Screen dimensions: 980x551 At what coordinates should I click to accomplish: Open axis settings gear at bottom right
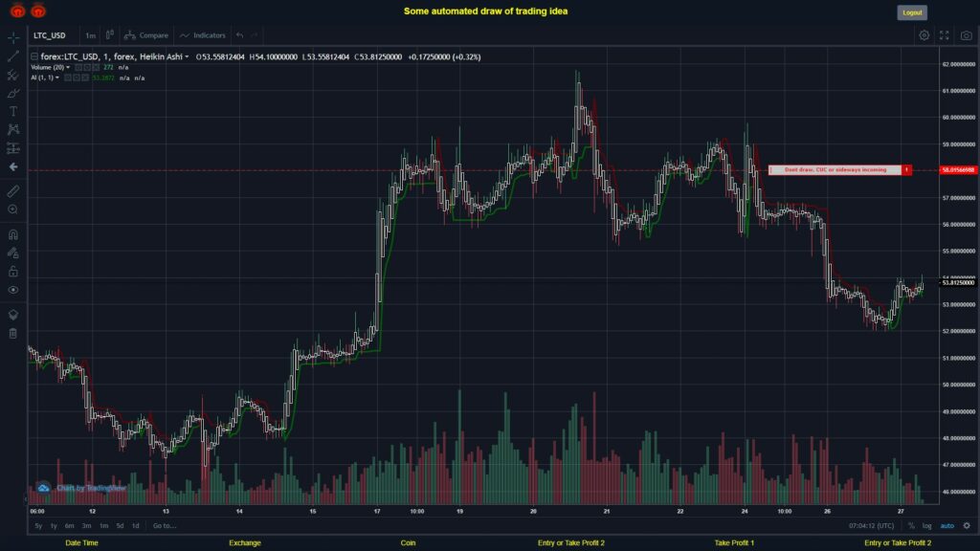[x=967, y=525]
